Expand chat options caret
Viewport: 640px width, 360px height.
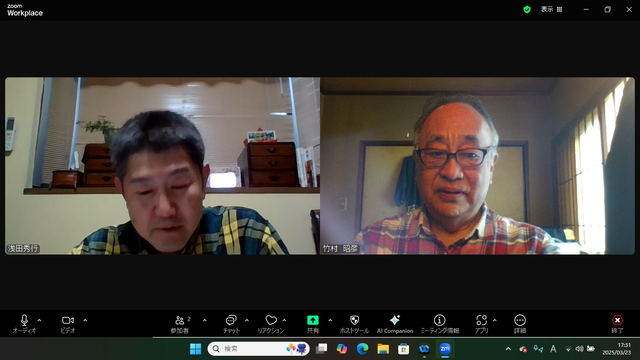(x=247, y=320)
